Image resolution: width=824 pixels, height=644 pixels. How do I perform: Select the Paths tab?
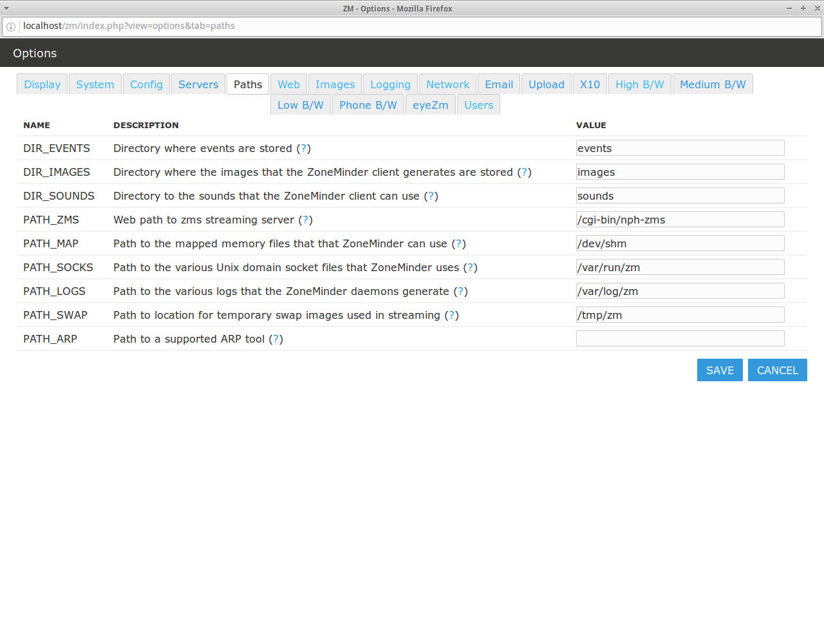point(248,84)
